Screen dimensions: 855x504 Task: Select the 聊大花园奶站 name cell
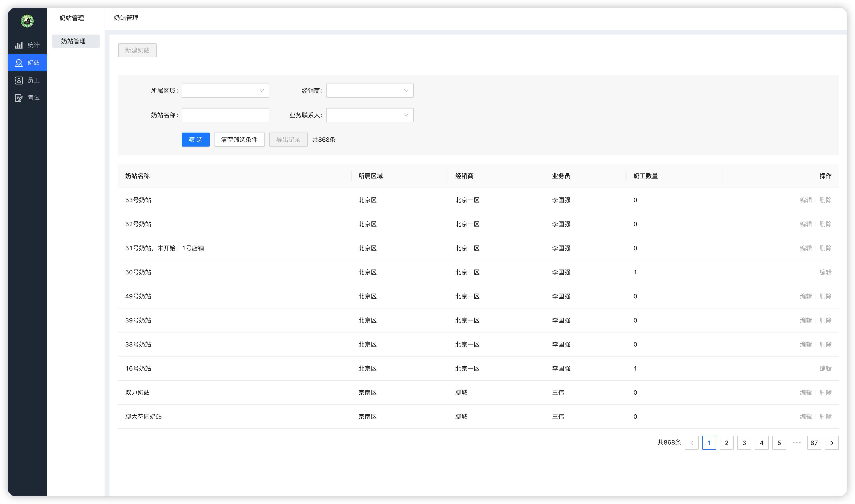[143, 417]
